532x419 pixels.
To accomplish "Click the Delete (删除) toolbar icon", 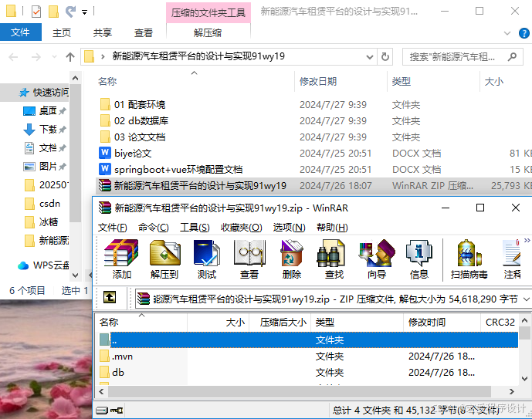I will (x=292, y=259).
